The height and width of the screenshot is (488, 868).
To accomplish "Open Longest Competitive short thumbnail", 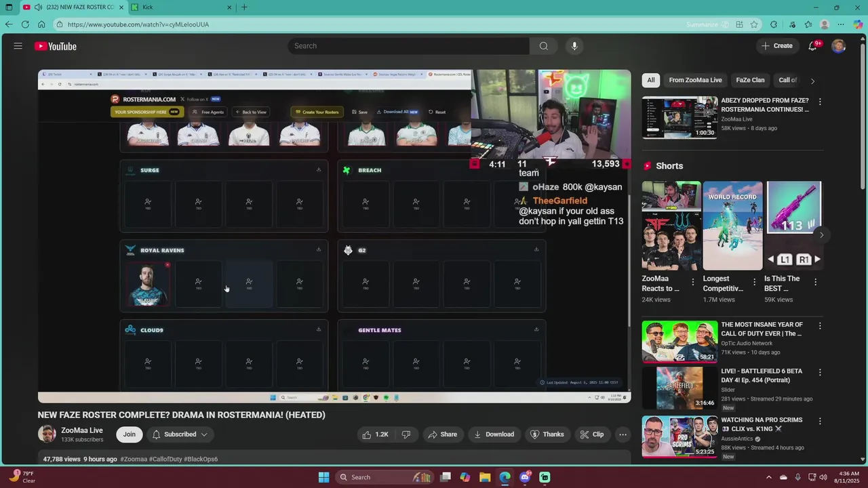I will pyautogui.click(x=732, y=226).
